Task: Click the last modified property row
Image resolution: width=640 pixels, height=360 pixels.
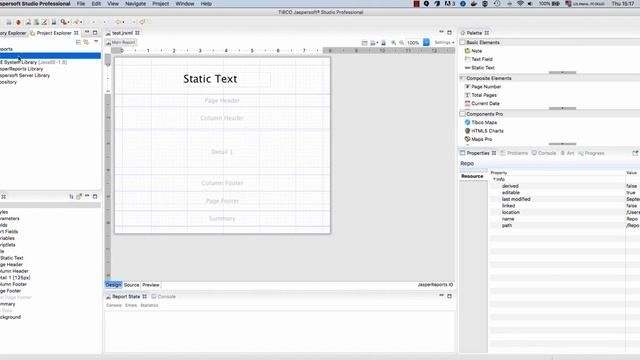Action: (x=565, y=199)
